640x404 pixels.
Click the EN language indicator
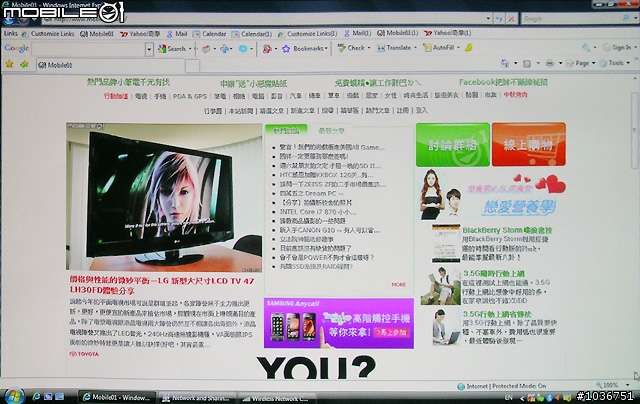509,397
